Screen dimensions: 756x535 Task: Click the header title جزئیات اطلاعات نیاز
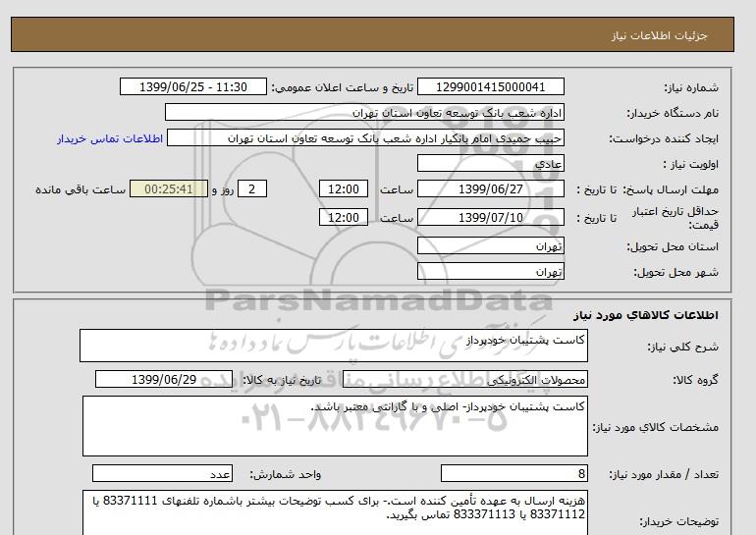click(x=659, y=35)
